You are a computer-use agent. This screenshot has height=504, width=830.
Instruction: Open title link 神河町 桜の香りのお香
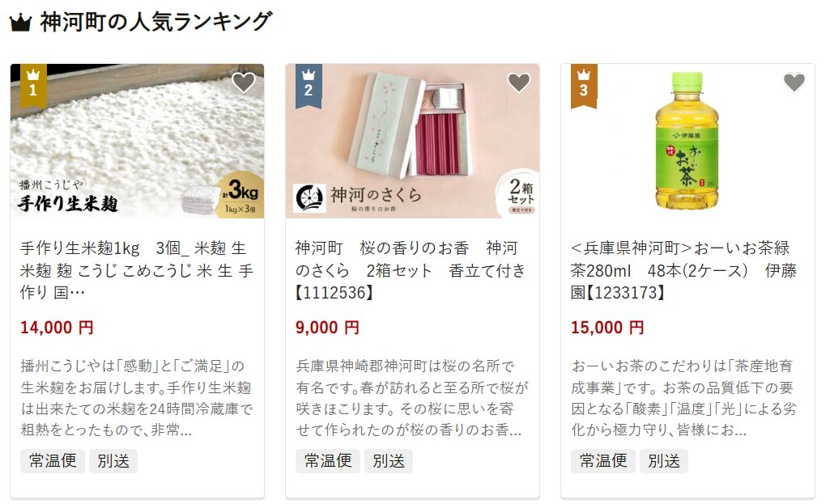point(411,270)
